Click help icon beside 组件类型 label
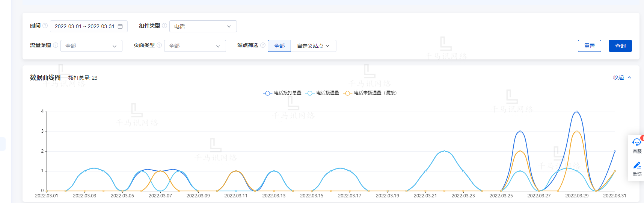This screenshot has height=203, width=644. [164, 26]
